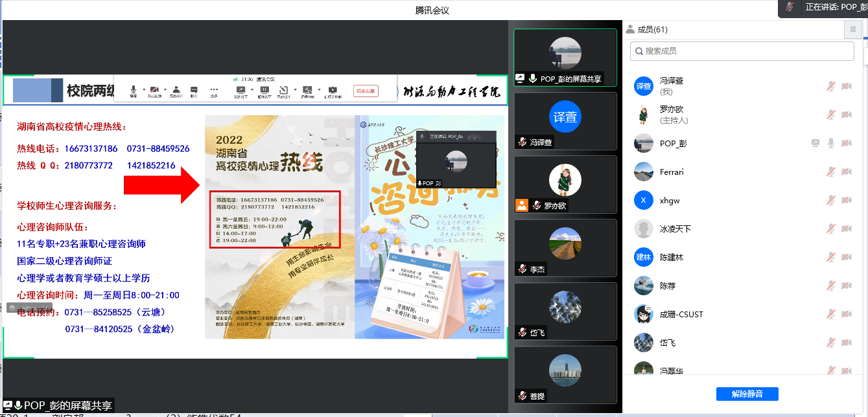Click the muted mic icon for Ferrari
868x417 pixels.
tap(831, 172)
